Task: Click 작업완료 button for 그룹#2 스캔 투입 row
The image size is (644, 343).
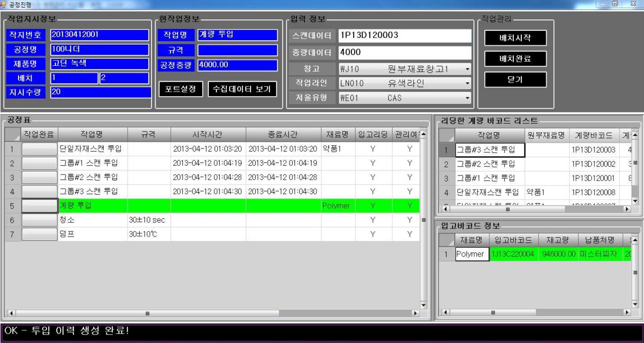Action: click(39, 177)
